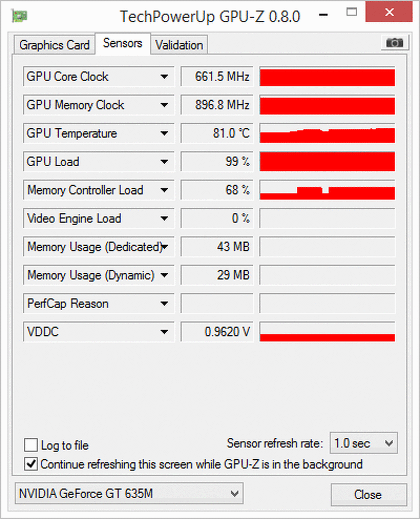Click the 81.0 °C temperature value field
The image size is (420, 519).
point(216,134)
